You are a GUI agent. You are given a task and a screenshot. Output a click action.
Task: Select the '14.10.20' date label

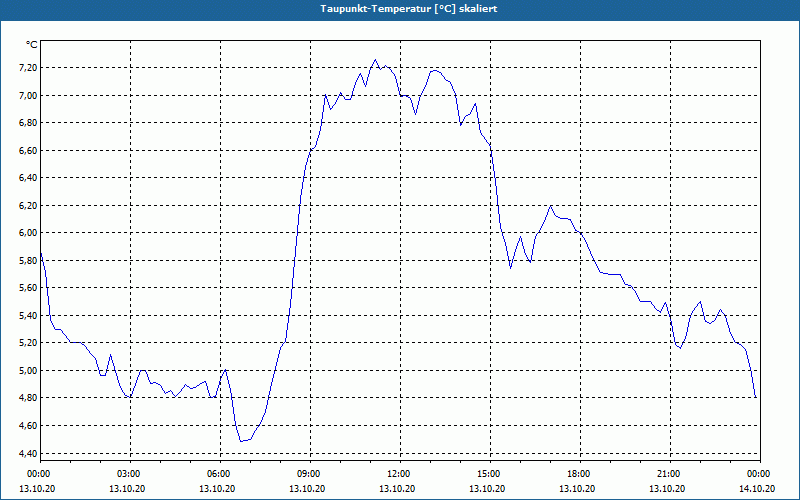[757, 488]
